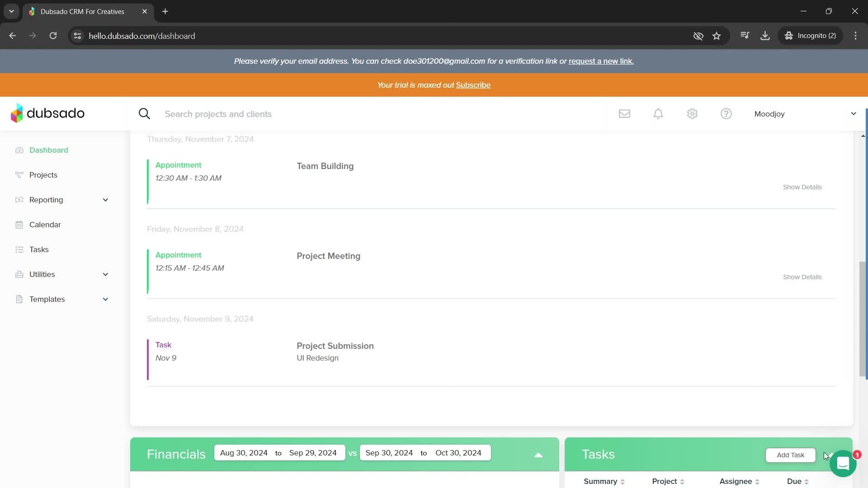Click the page vertical scrollbar thumb

tap(863, 319)
